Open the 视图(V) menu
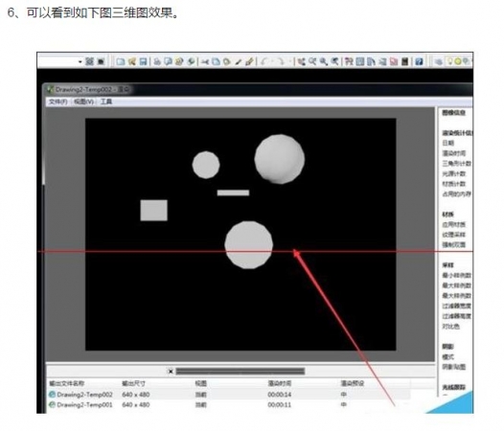 (84, 102)
